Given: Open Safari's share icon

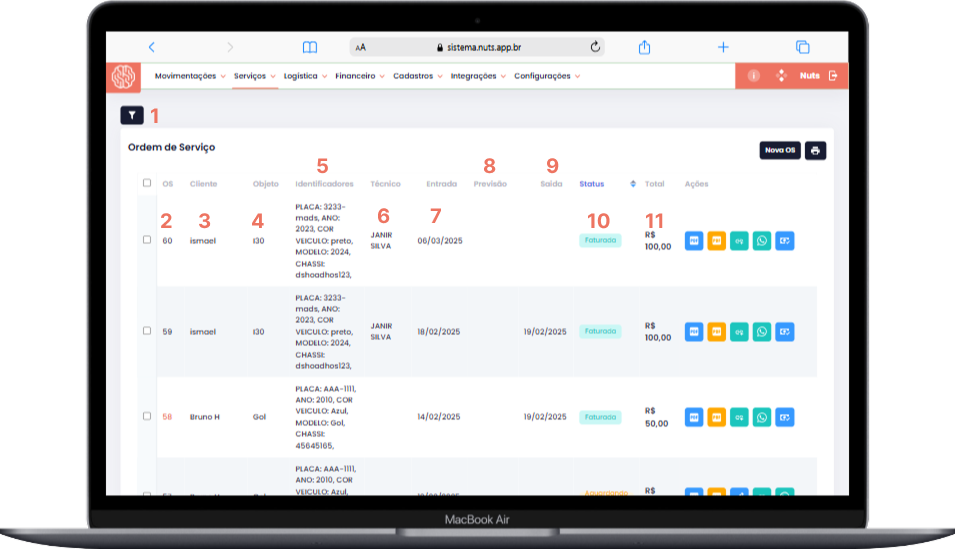Looking at the screenshot, I should point(645,47).
